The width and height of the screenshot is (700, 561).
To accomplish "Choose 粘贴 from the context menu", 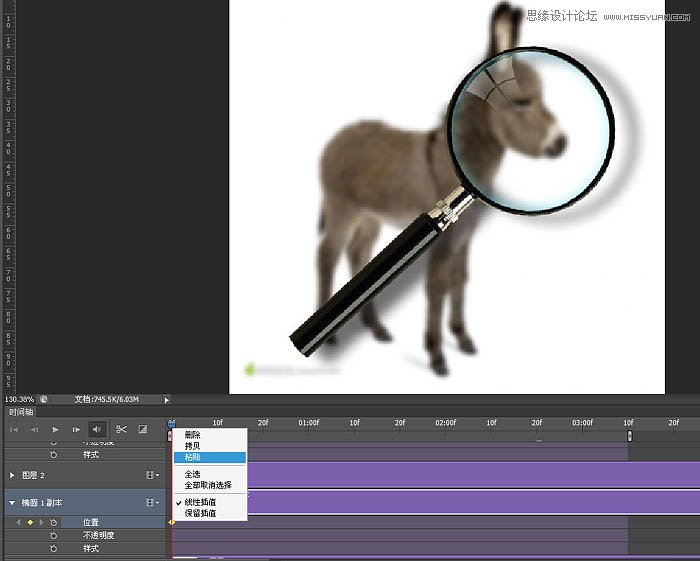I will coord(210,457).
